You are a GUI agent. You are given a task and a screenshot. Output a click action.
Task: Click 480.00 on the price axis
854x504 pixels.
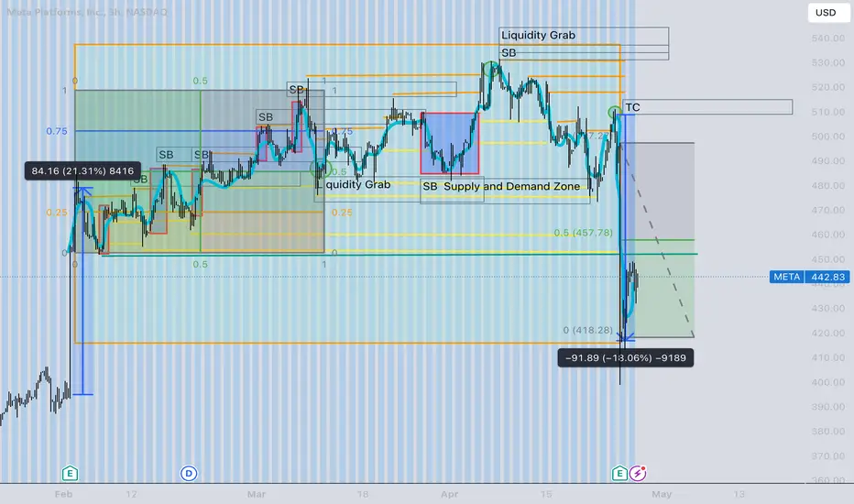tap(827, 185)
